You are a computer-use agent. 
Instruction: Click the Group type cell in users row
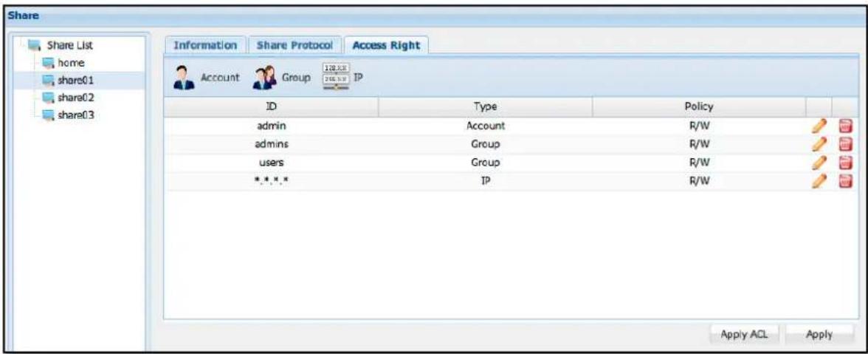point(486,163)
